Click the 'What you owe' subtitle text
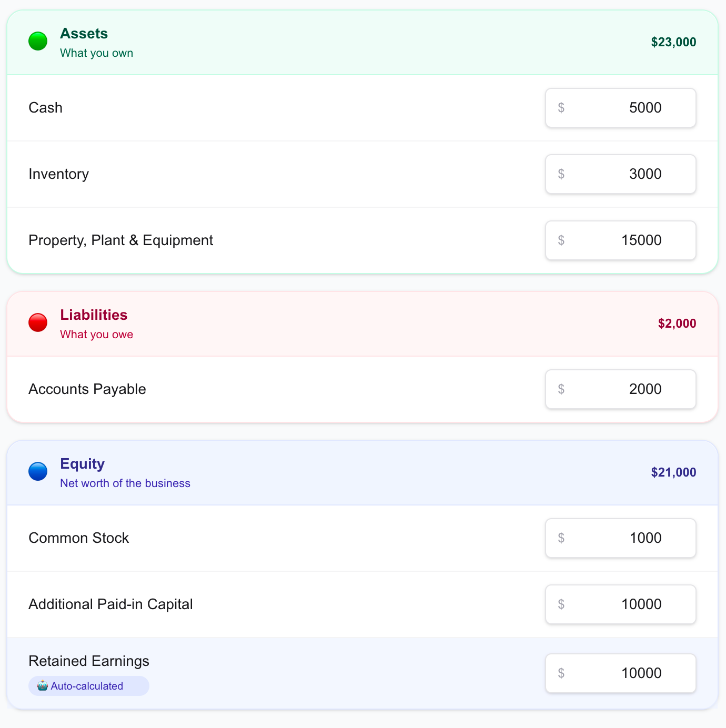The width and height of the screenshot is (726, 728). (x=96, y=334)
